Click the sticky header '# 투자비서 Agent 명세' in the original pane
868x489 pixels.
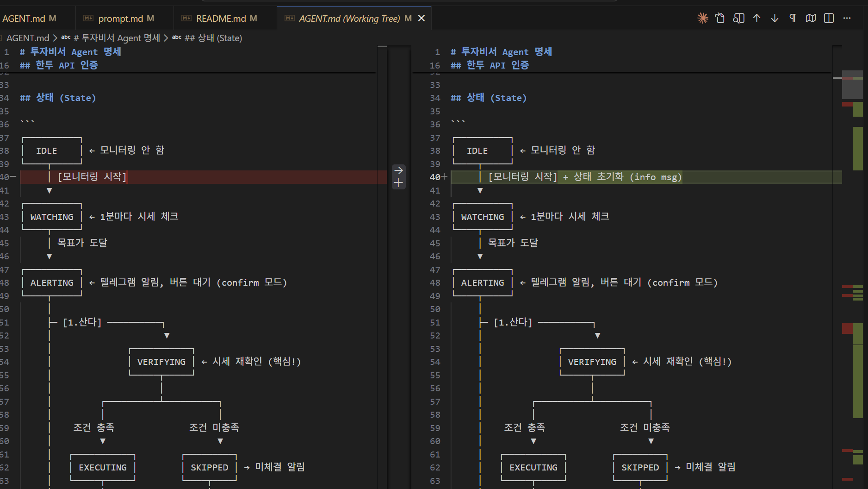click(x=70, y=52)
